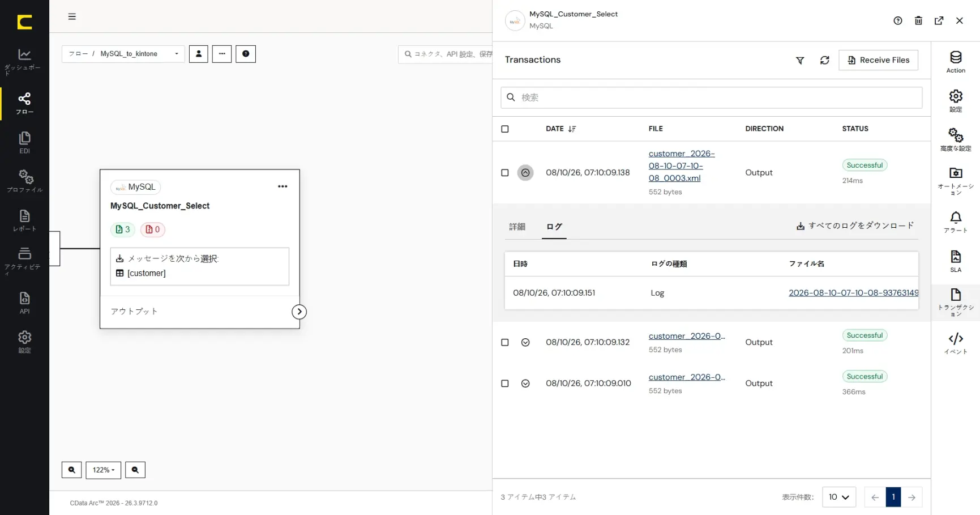The height and width of the screenshot is (515, 980).
Task: Sort transactions by the DATE column
Action: click(x=560, y=129)
